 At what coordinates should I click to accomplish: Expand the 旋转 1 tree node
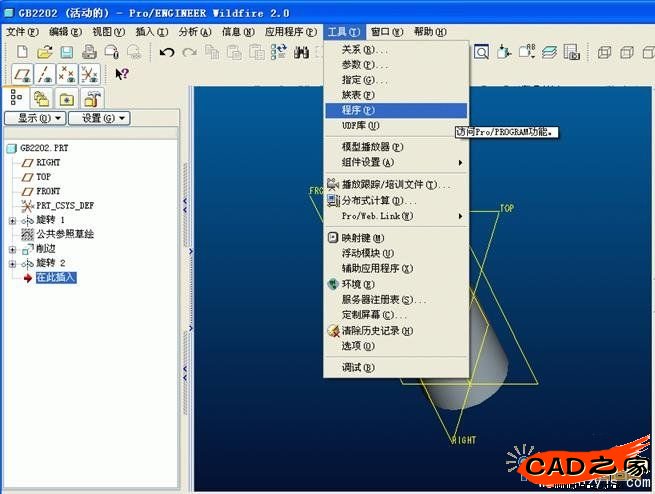click(12, 220)
